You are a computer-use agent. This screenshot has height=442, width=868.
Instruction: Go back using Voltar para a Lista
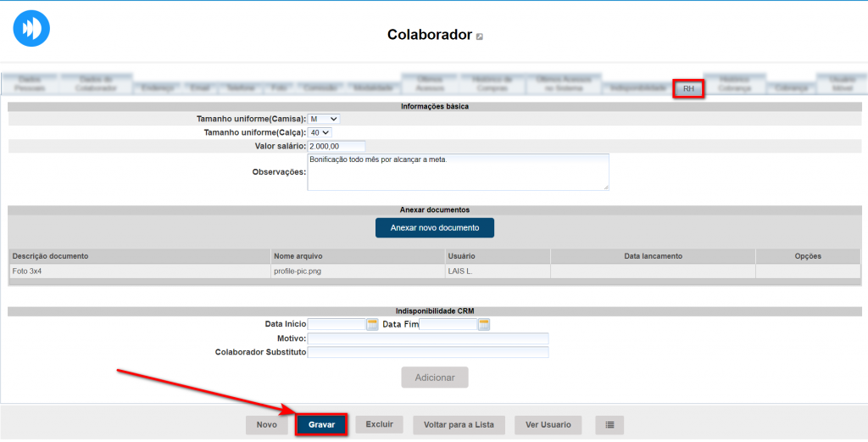(459, 424)
